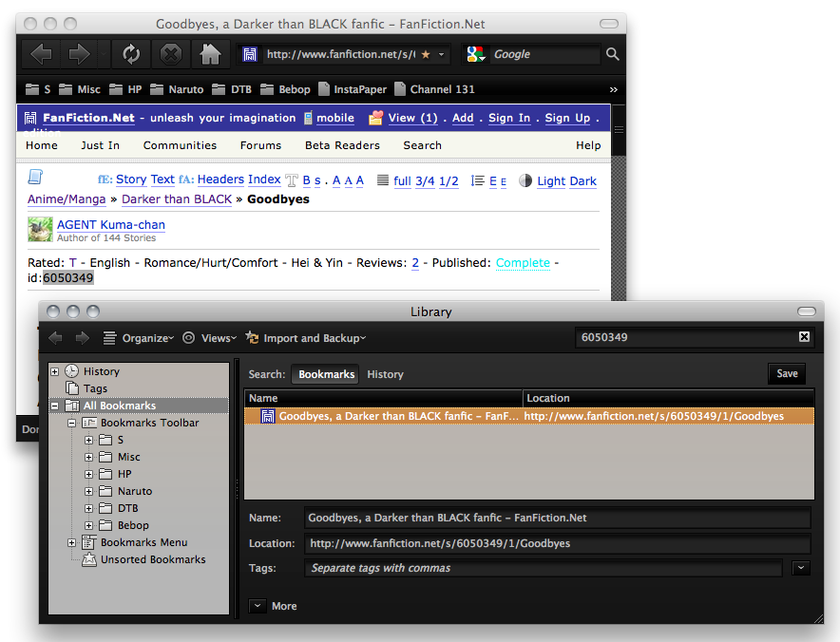The height and width of the screenshot is (642, 840).
Task: Open the Organize dropdown menu
Action: click(x=138, y=338)
